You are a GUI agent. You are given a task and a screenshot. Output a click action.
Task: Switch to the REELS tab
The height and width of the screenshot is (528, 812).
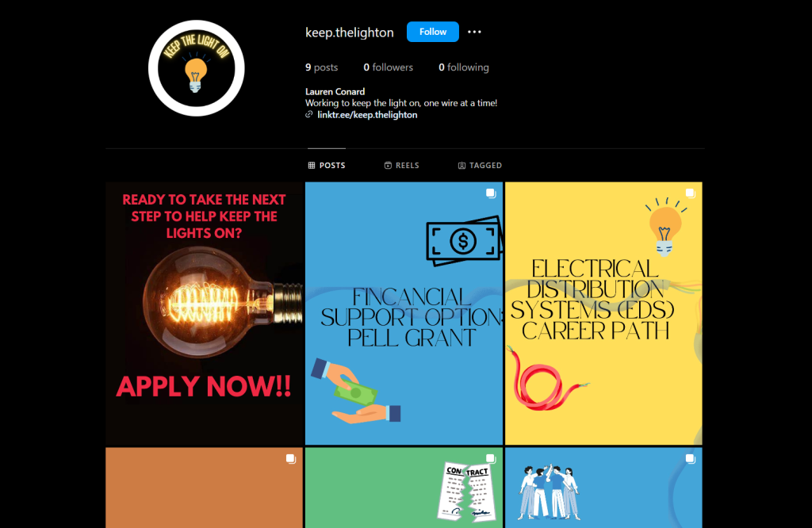(x=402, y=165)
